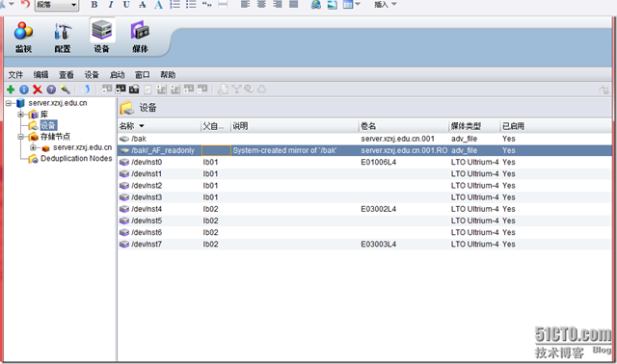Click volume name E01006L4 cell

(x=379, y=163)
